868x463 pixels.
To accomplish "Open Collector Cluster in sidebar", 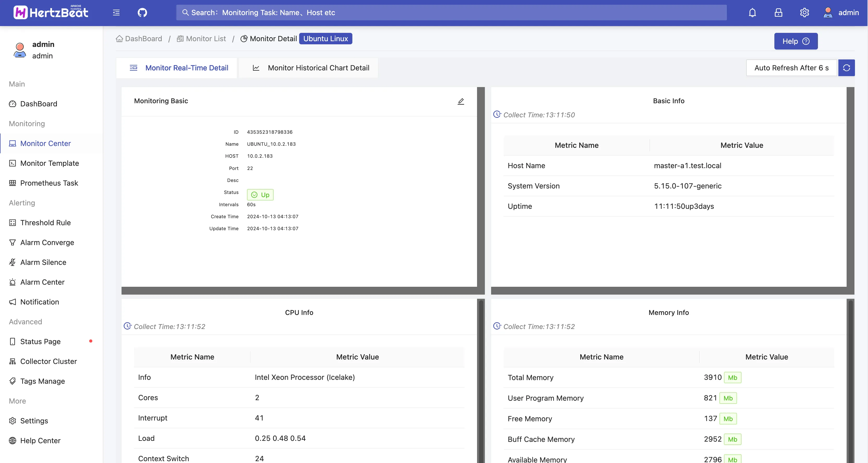I will [x=49, y=361].
